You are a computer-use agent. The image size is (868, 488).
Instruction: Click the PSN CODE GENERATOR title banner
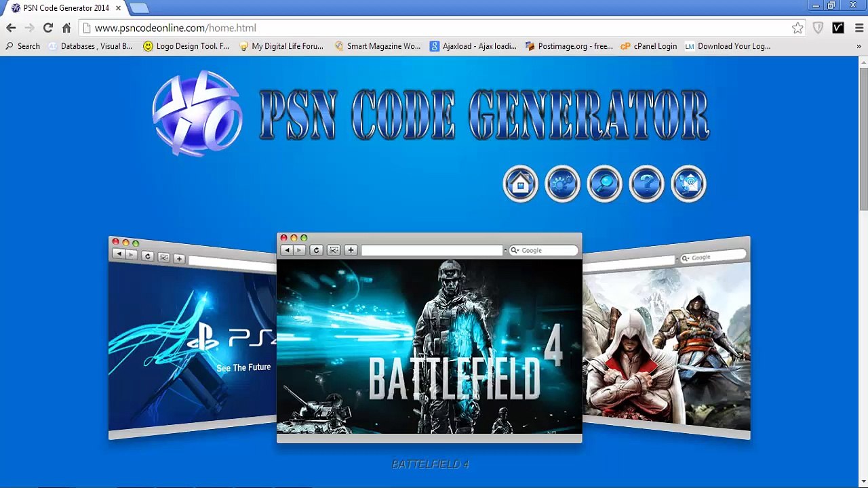pos(484,115)
